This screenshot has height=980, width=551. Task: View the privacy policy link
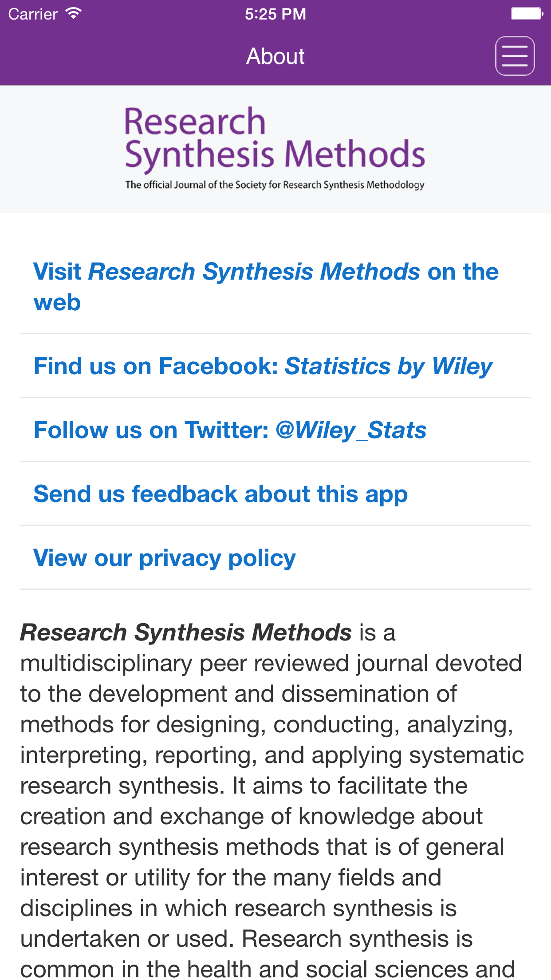click(x=165, y=558)
